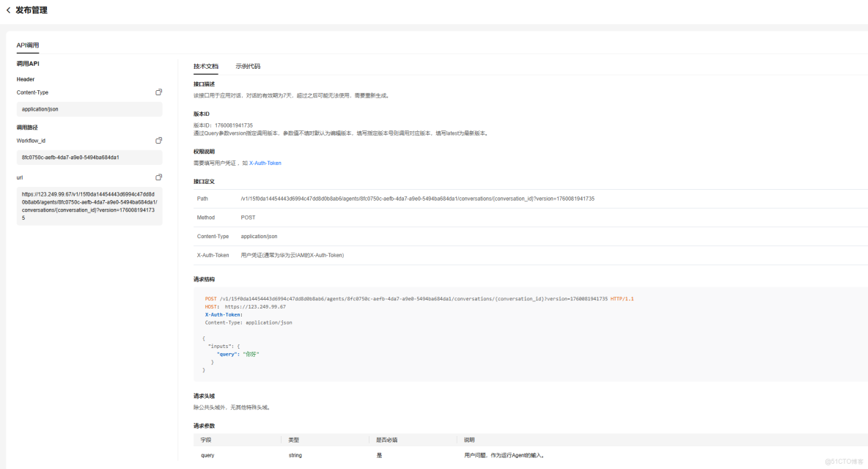Select the Workflow_id value box
The width and height of the screenshot is (868, 469).
coord(89,157)
